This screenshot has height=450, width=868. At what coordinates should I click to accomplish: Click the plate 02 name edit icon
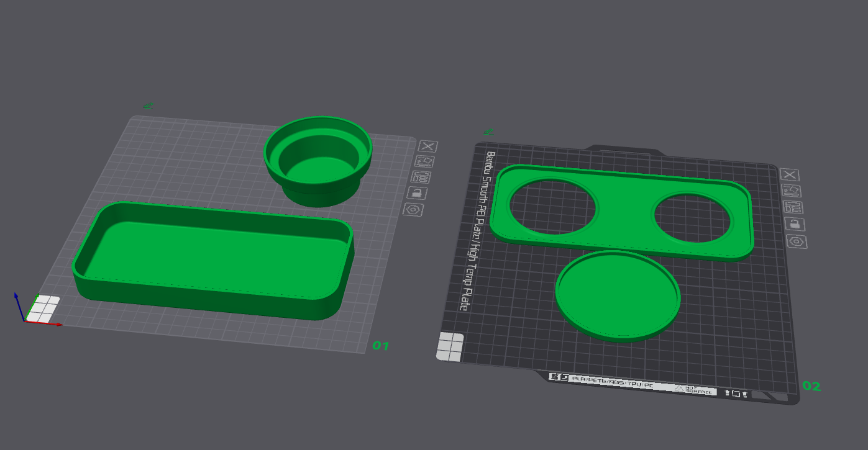coord(489,132)
